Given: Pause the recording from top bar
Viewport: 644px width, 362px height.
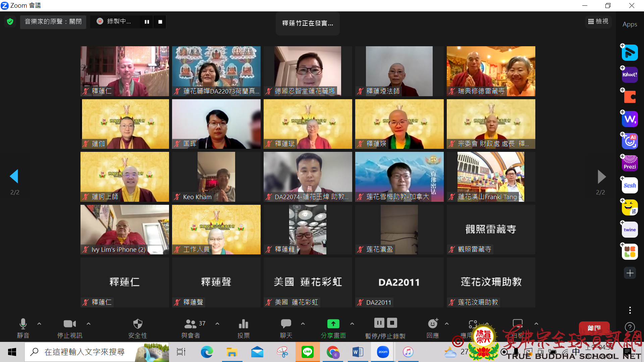Looking at the screenshot, I should 147,22.
